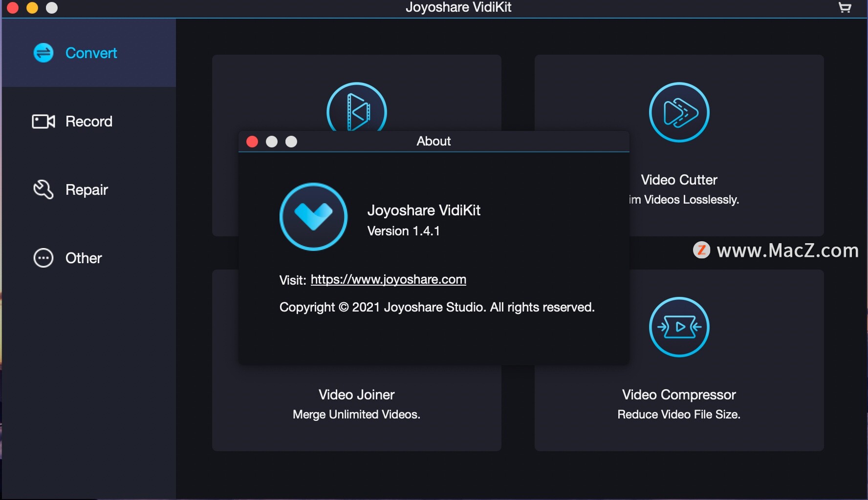The width and height of the screenshot is (868, 500).
Task: Click the About dialog zoom button
Action: point(291,142)
